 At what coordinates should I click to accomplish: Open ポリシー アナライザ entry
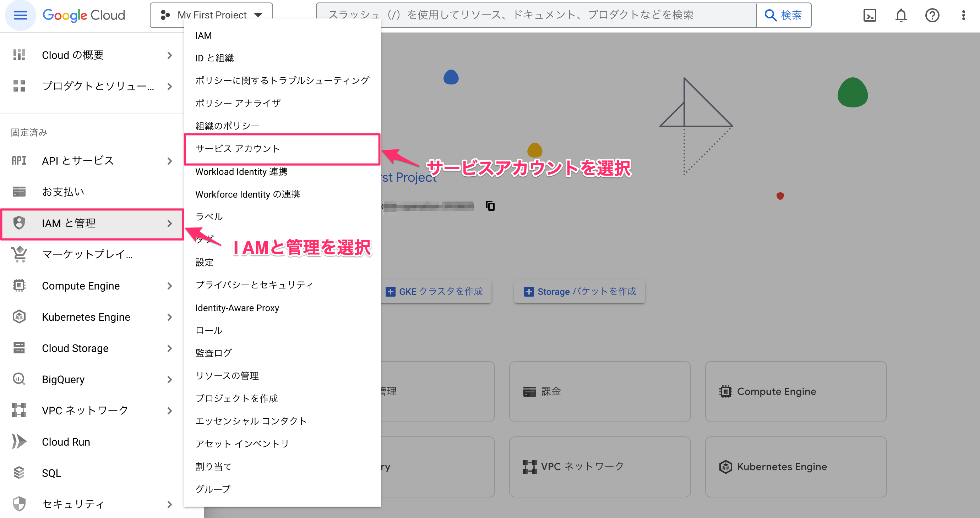click(x=282, y=103)
